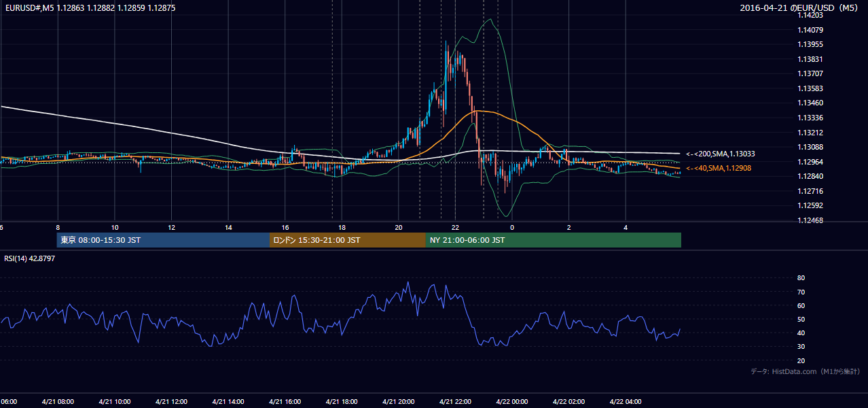Image resolution: width=868 pixels, height=408 pixels.
Task: Click price level 1.13212 on axis
Action: [x=811, y=133]
